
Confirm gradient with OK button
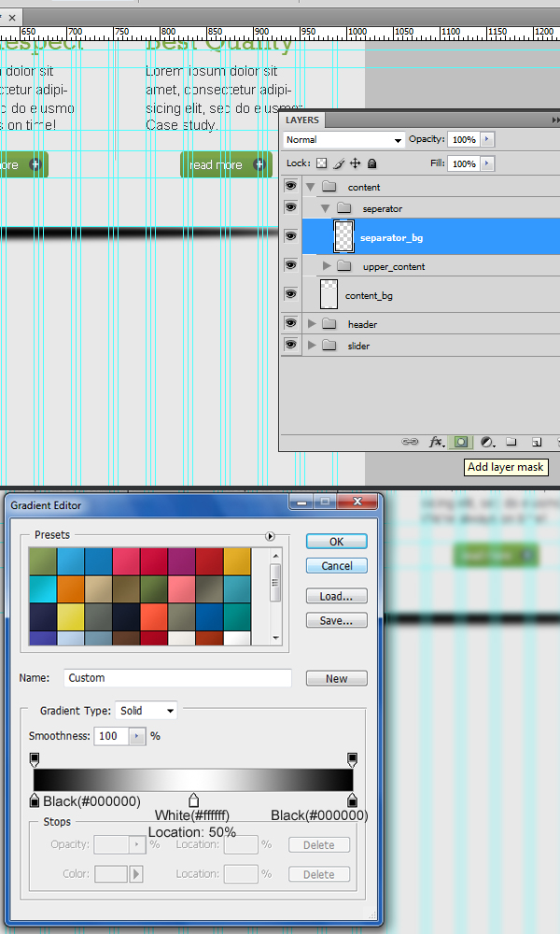click(336, 542)
